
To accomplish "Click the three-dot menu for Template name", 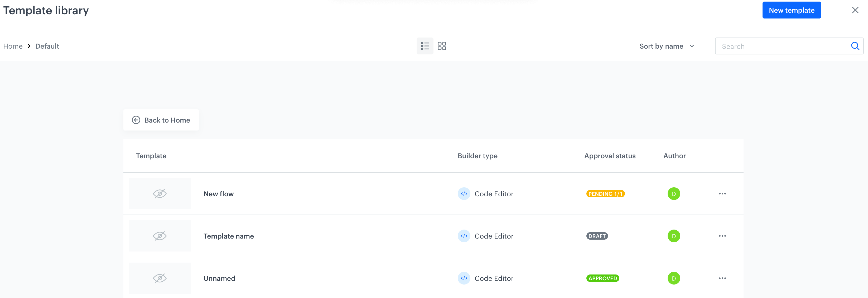I will (x=722, y=236).
